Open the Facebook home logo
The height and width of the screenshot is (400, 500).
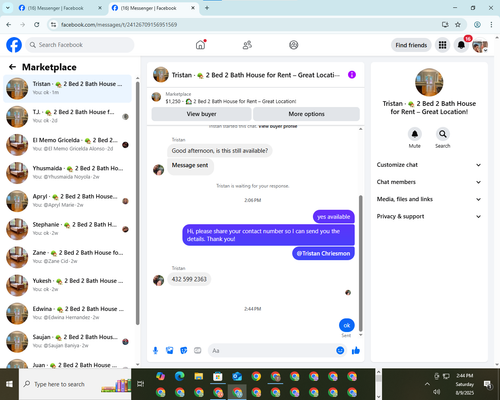[x=14, y=45]
